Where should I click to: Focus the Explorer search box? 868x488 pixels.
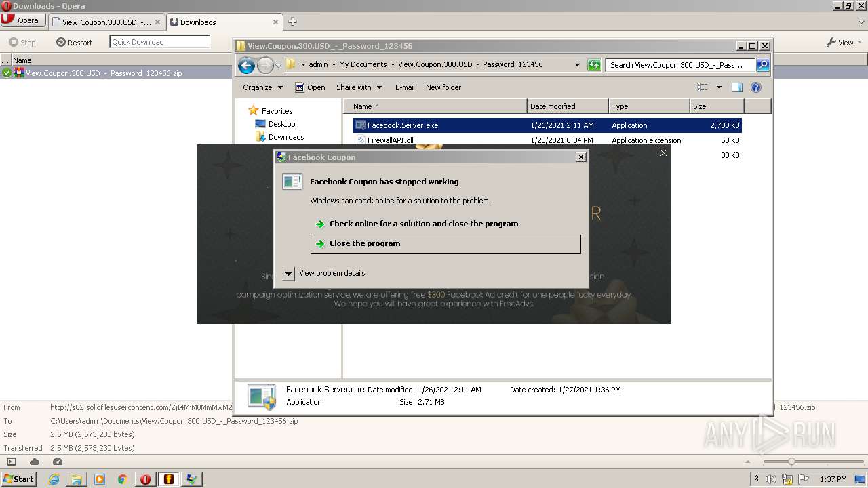tap(680, 65)
